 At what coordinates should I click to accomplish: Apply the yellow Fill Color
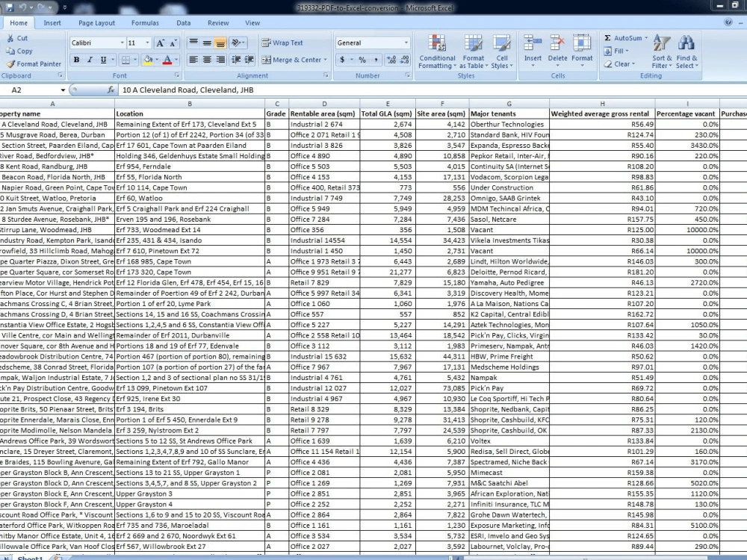pyautogui.click(x=148, y=60)
